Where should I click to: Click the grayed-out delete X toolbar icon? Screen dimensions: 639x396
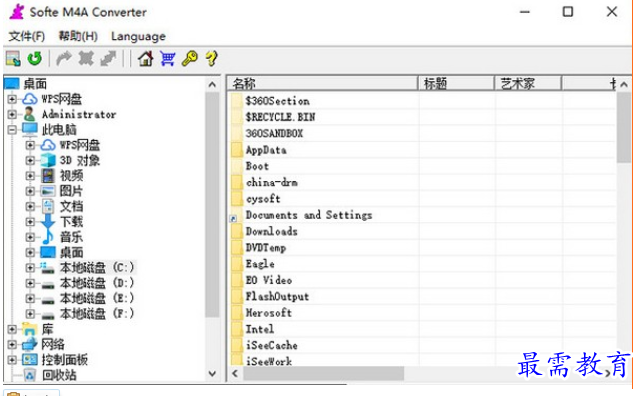click(86, 59)
